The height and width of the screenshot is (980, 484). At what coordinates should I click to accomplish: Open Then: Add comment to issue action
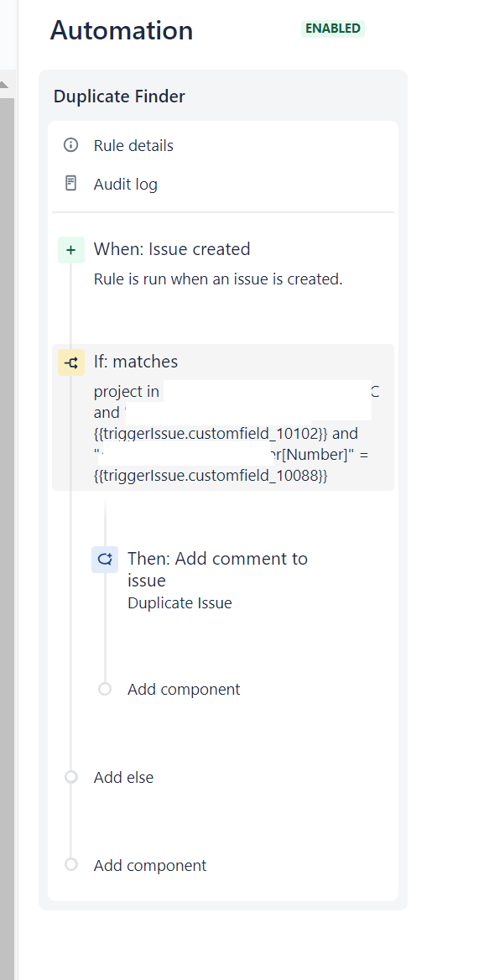[x=217, y=570]
